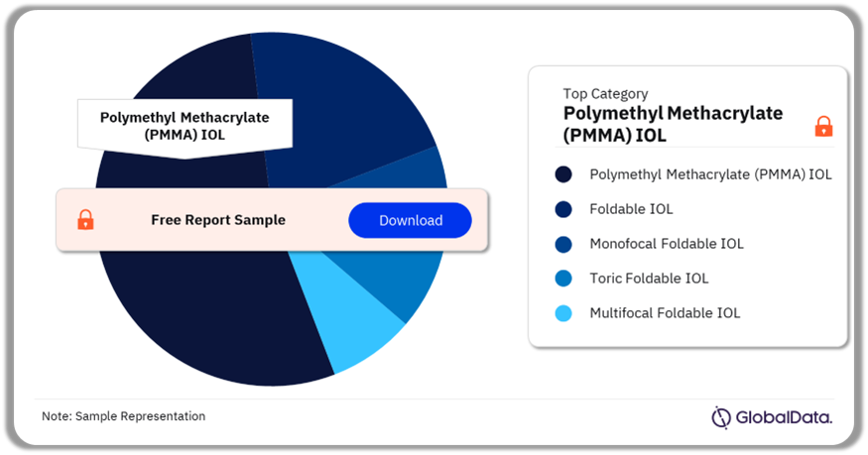The image size is (868, 455).
Task: Click the blue Download button
Action: pyautogui.click(x=410, y=220)
